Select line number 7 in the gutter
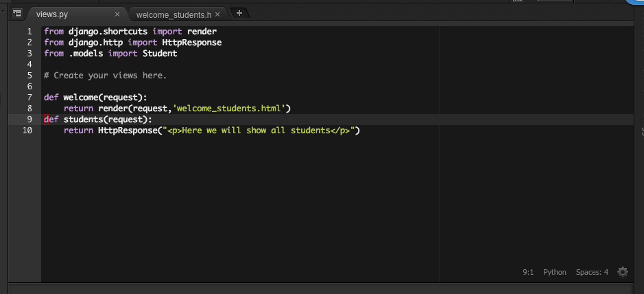Image resolution: width=644 pixels, height=294 pixels. click(x=29, y=98)
